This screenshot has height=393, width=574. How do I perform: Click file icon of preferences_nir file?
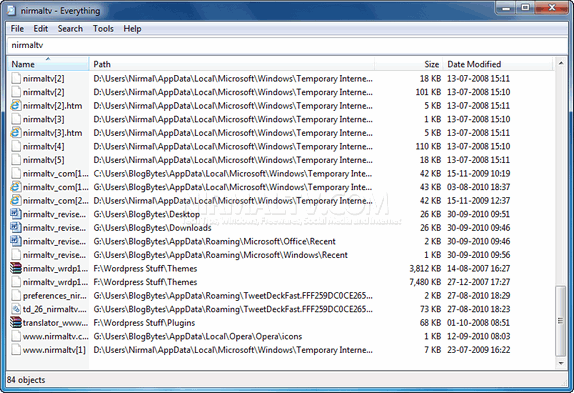pyautogui.click(x=16, y=295)
